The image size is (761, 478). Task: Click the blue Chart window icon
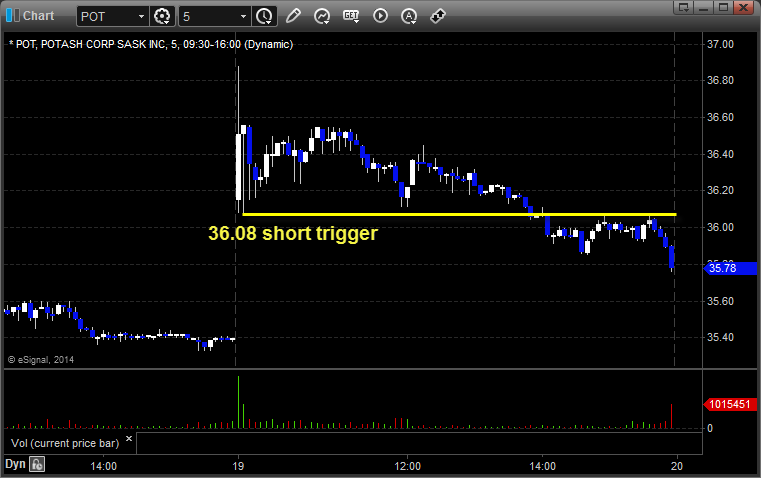[x=13, y=16]
